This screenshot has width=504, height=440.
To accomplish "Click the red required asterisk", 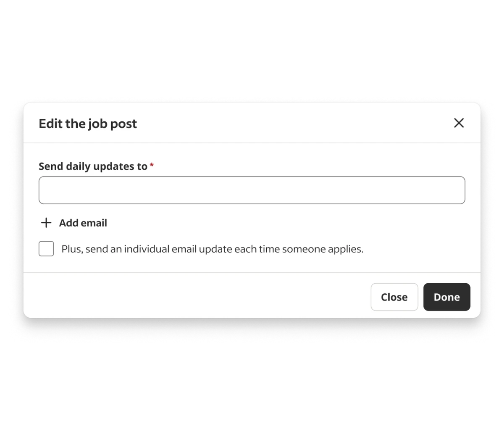I will (152, 166).
